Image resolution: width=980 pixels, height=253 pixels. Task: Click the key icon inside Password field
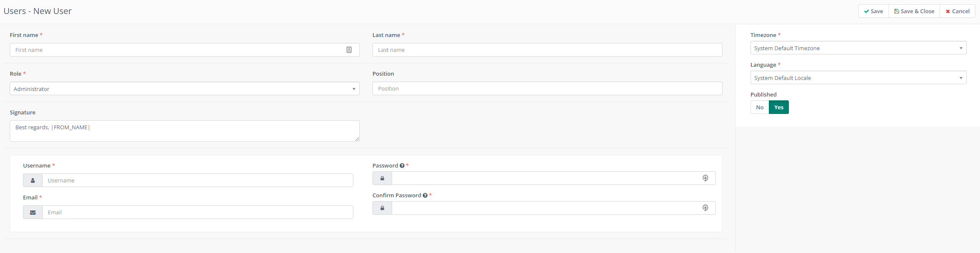point(705,178)
